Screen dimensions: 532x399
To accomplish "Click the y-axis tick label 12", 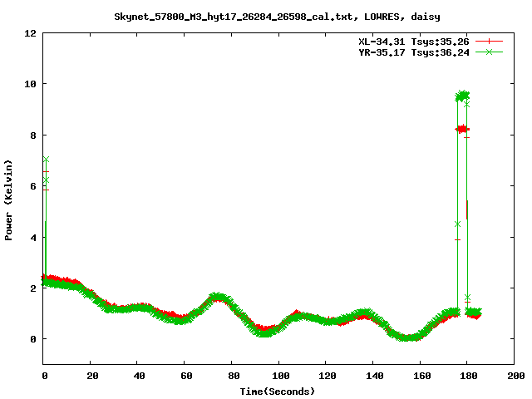I will 30,33.
